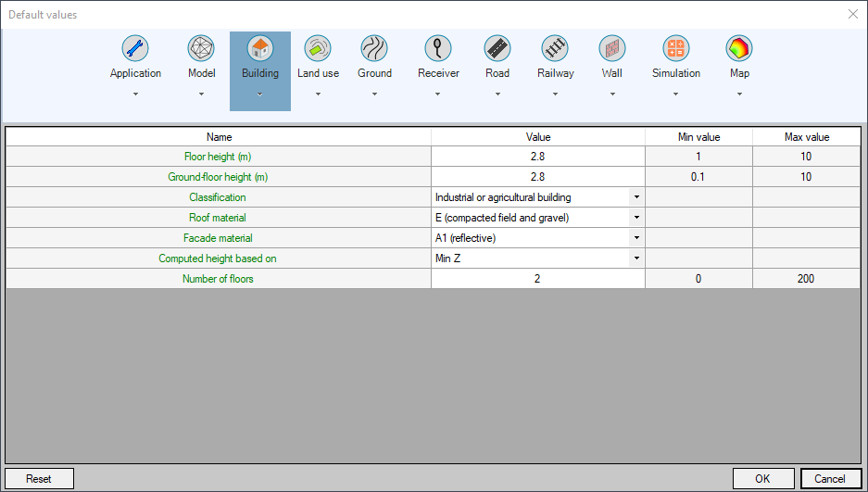Edit the Floor height value field
868x492 pixels.
538,157
